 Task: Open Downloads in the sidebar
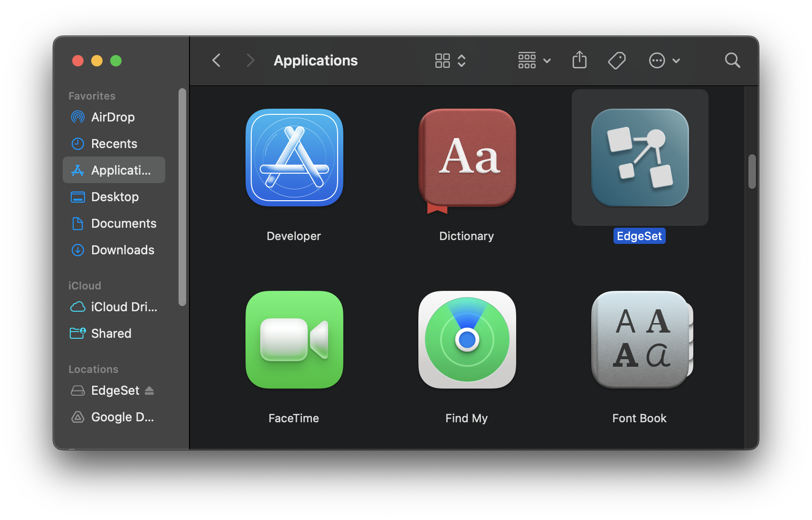point(114,250)
